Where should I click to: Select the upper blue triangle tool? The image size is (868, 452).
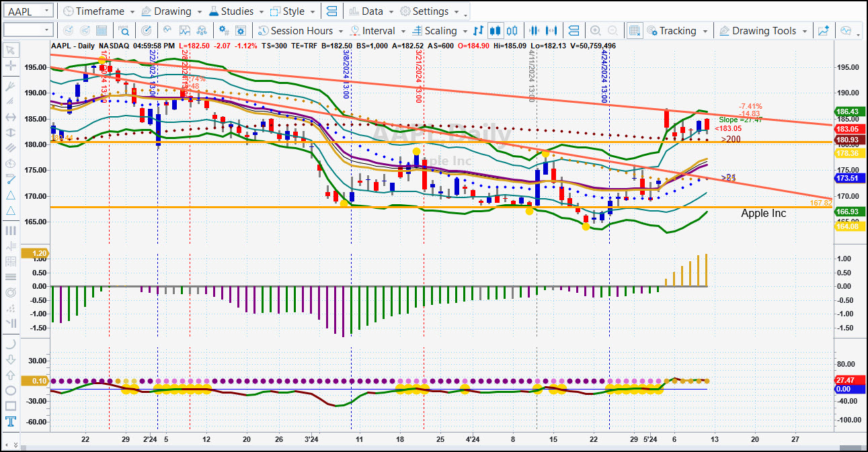[x=11, y=195]
